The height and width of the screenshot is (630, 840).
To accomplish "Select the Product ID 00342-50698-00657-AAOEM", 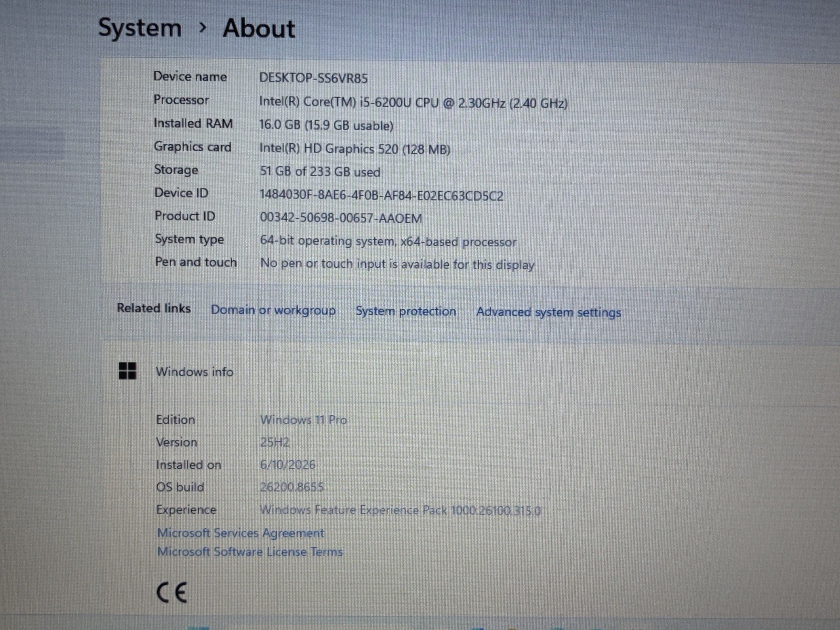I will tap(341, 218).
